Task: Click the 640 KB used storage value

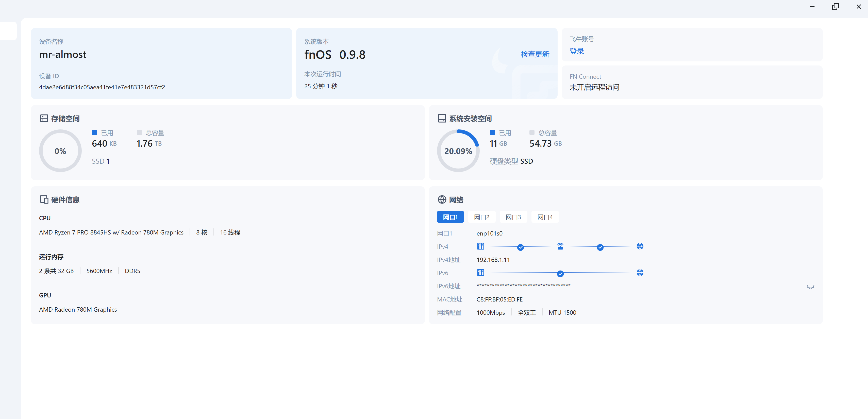Action: click(104, 143)
